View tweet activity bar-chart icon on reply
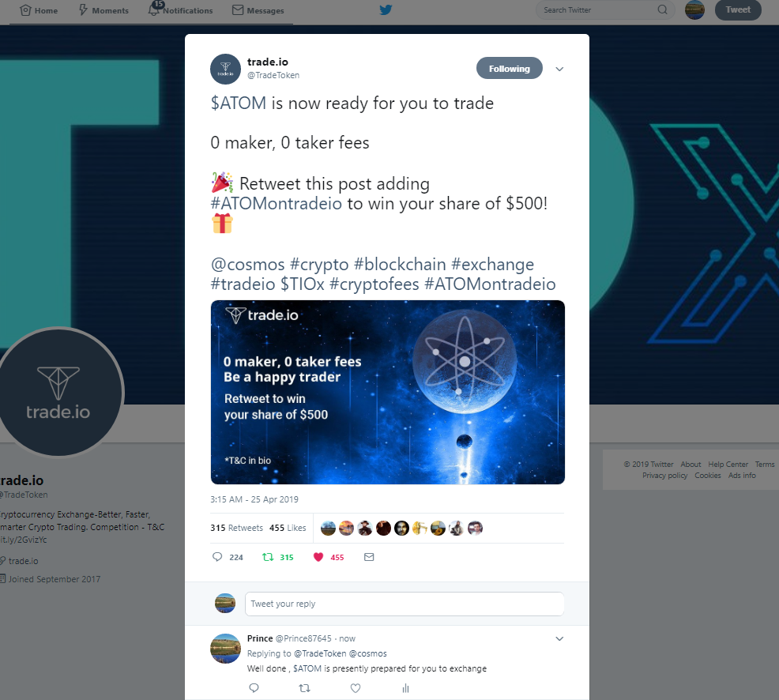 405,688
